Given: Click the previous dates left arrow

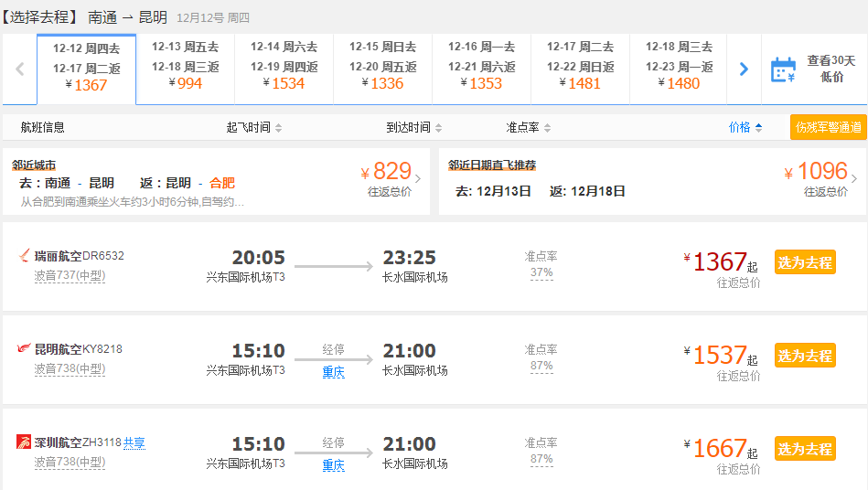Looking at the screenshot, I should pos(19,69).
